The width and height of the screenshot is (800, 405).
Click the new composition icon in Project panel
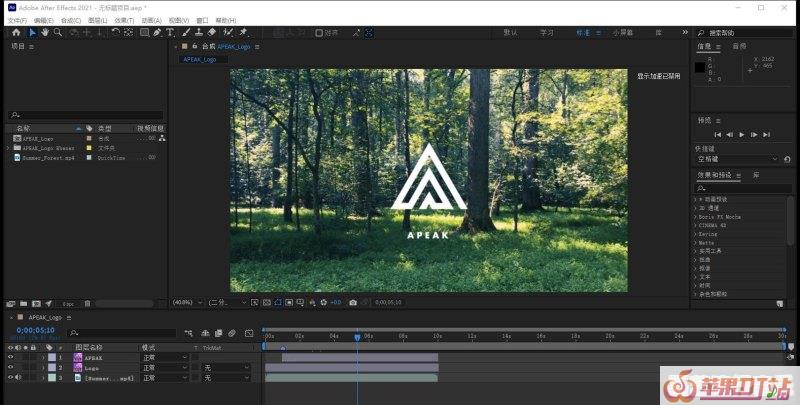click(36, 303)
